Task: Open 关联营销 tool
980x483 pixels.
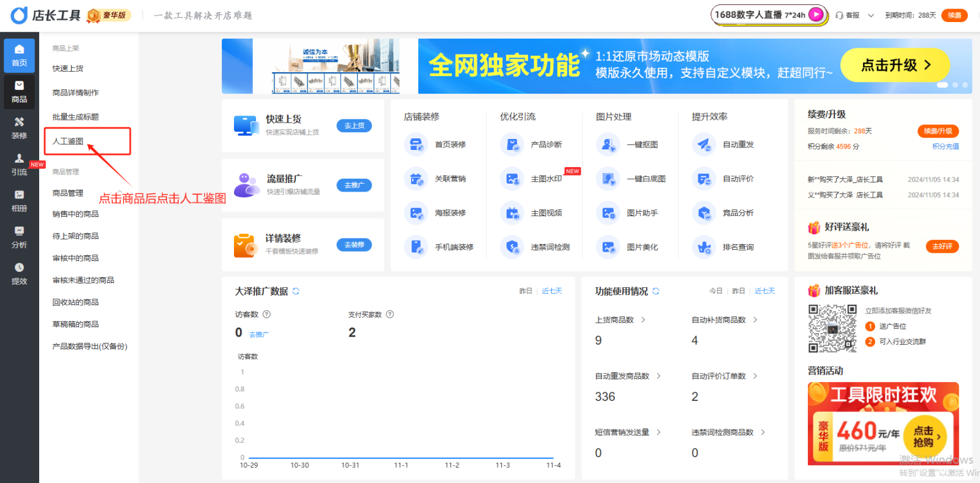Action: (x=435, y=179)
